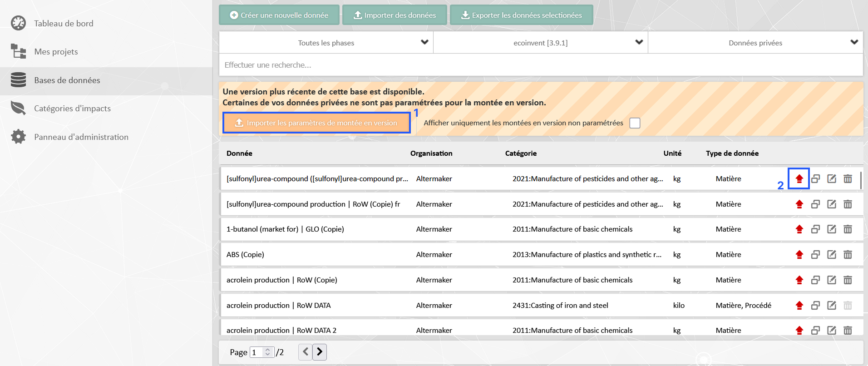Image resolution: width=868 pixels, height=366 pixels.
Task: Click Exporter les données selectionées button
Action: (521, 15)
